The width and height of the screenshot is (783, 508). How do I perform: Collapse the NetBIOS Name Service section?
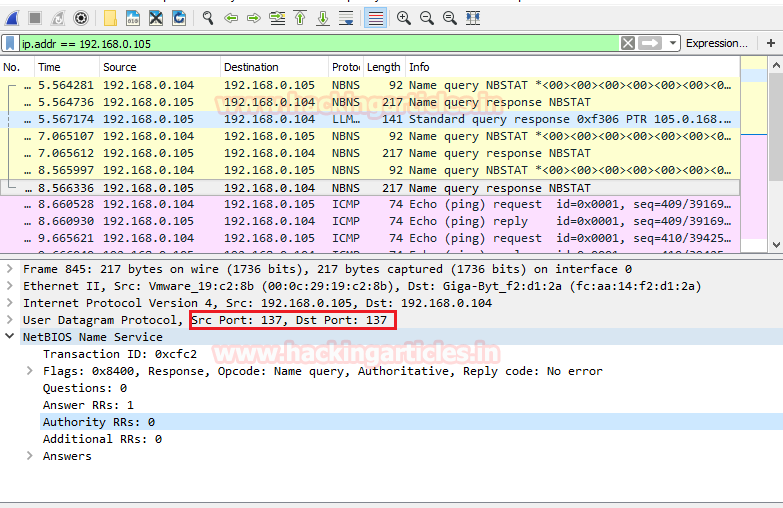pyautogui.click(x=9, y=337)
